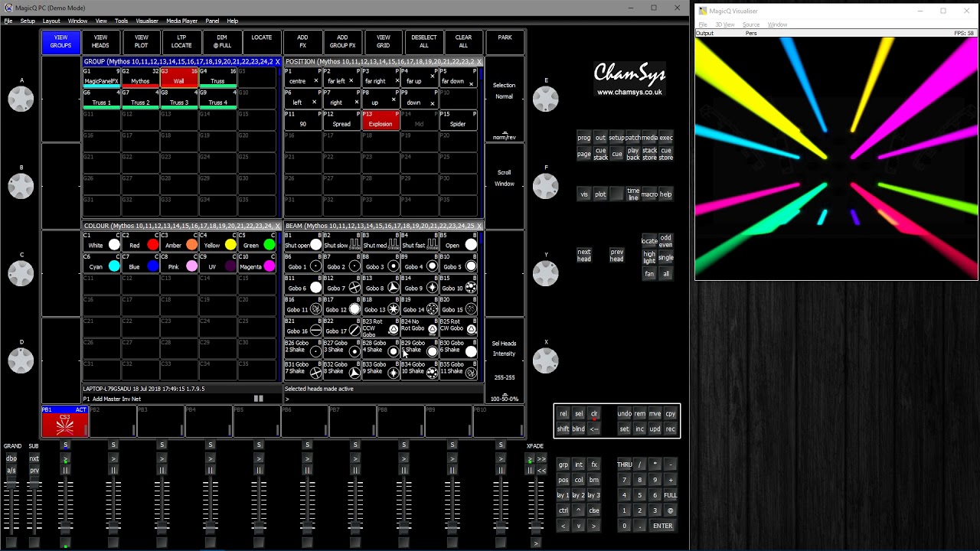Select the Red colour palette entry

(141, 242)
